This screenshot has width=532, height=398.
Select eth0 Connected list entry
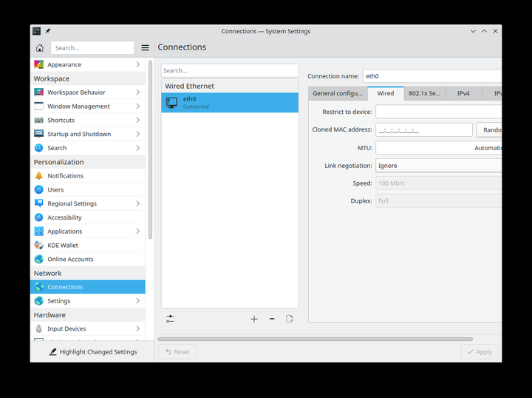pos(230,102)
